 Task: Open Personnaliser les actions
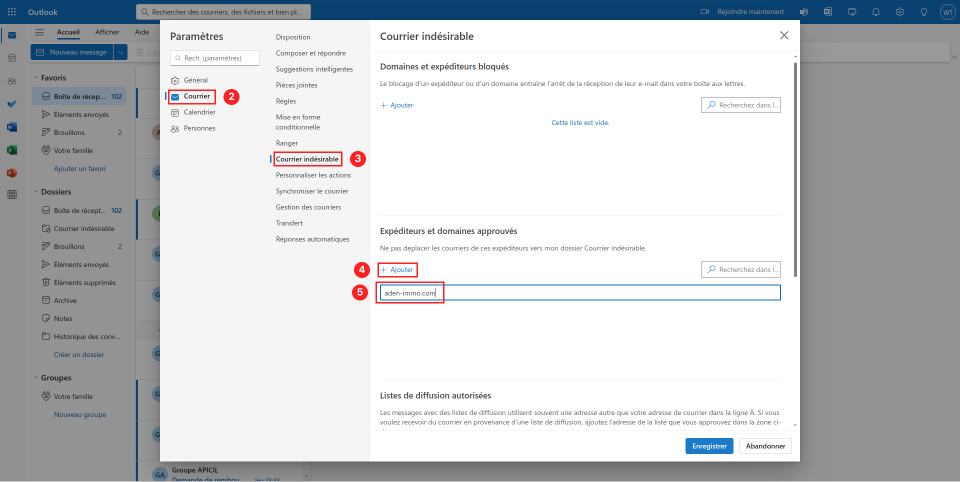pyautogui.click(x=313, y=175)
